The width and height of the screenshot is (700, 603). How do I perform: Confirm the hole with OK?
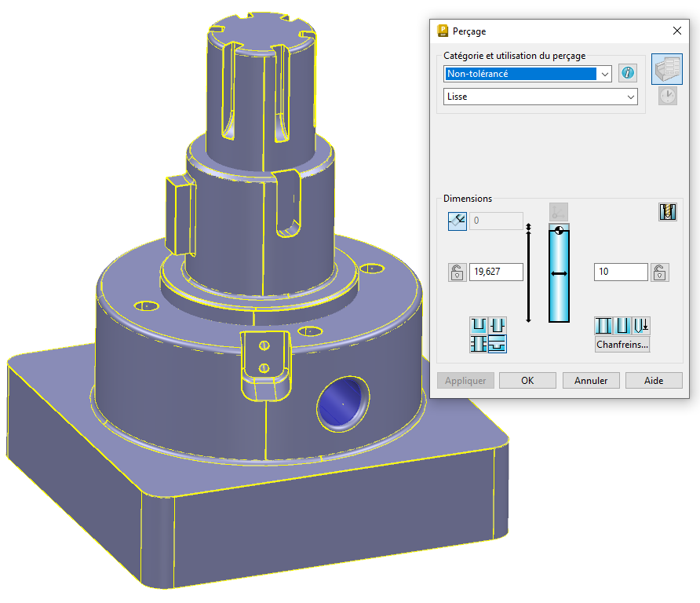click(x=527, y=381)
